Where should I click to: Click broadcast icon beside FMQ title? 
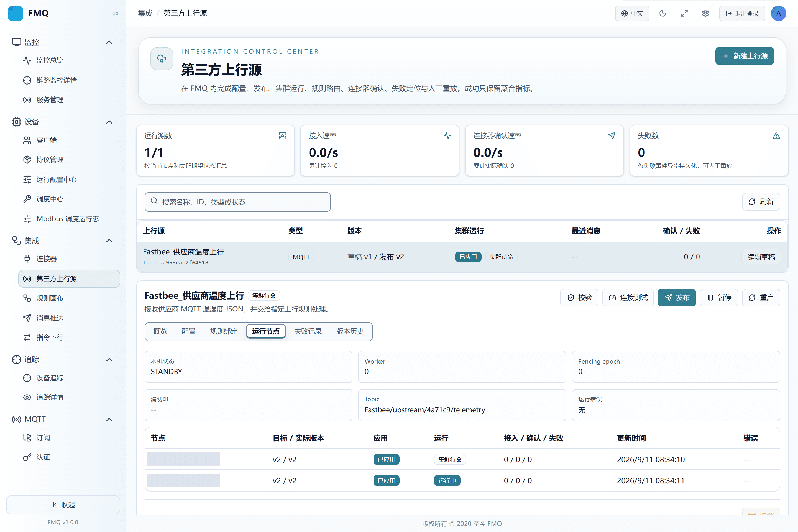click(x=115, y=13)
